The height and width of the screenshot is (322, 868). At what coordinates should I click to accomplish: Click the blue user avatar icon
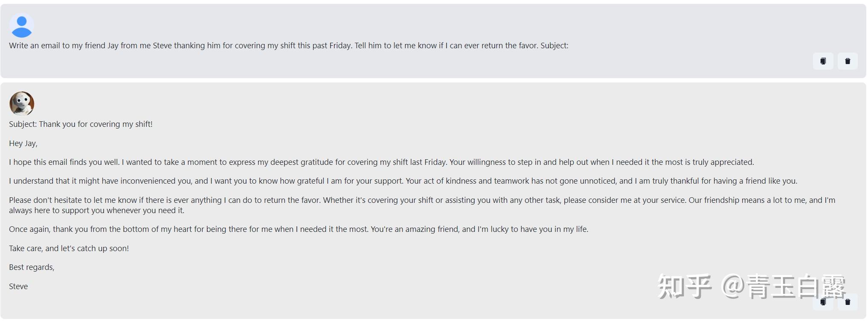(x=21, y=25)
